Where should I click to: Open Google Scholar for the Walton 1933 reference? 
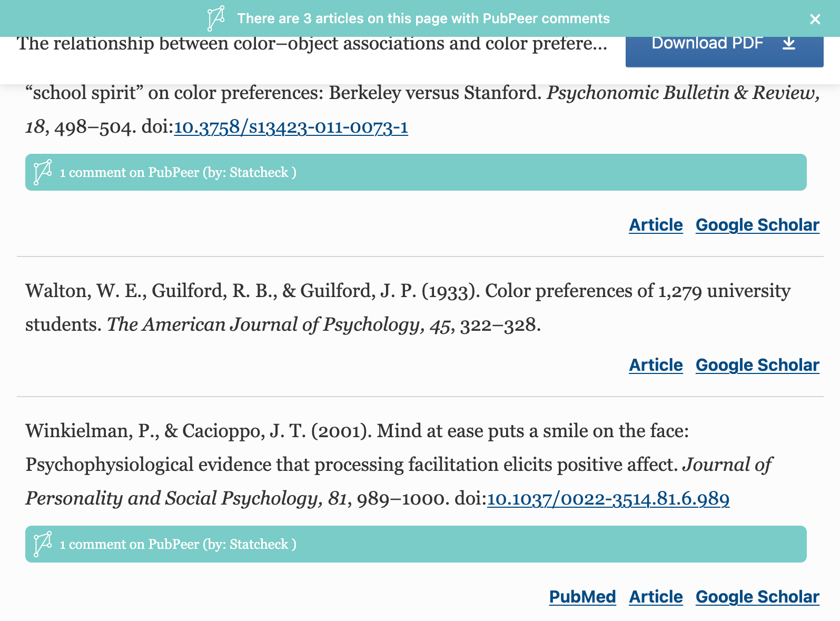point(757,364)
